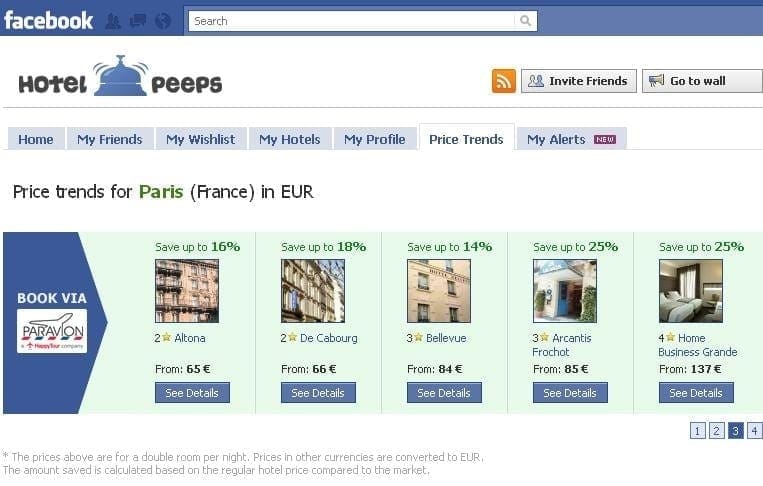Open the Facebook notifications globe icon
This screenshot has width=763, height=486.
coord(162,21)
